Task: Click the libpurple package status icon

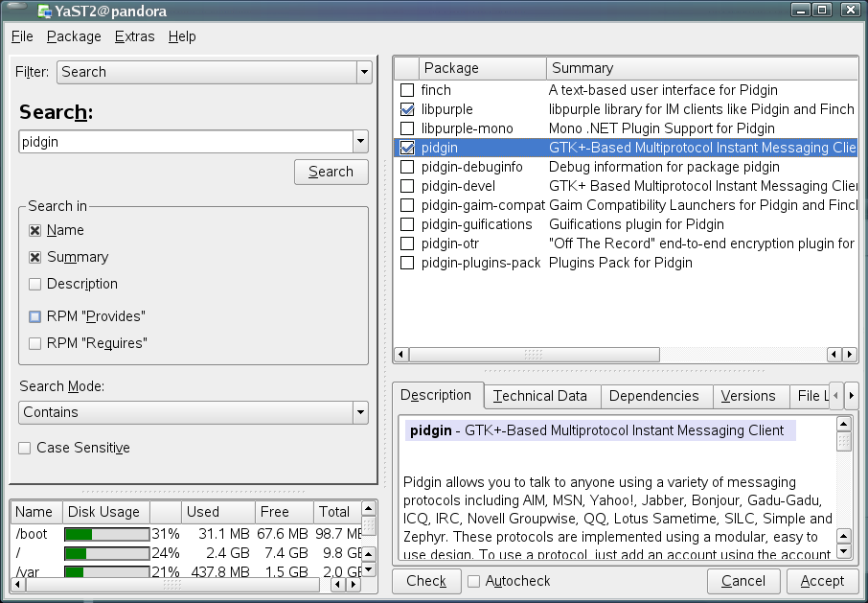Action: (x=407, y=109)
